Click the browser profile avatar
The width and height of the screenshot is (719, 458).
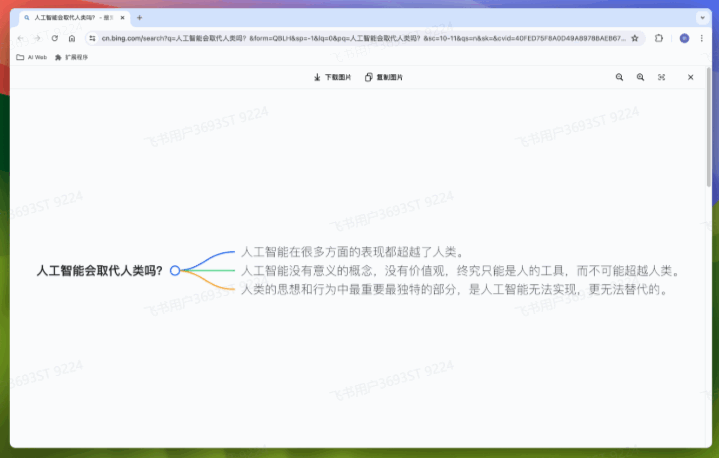tap(684, 38)
